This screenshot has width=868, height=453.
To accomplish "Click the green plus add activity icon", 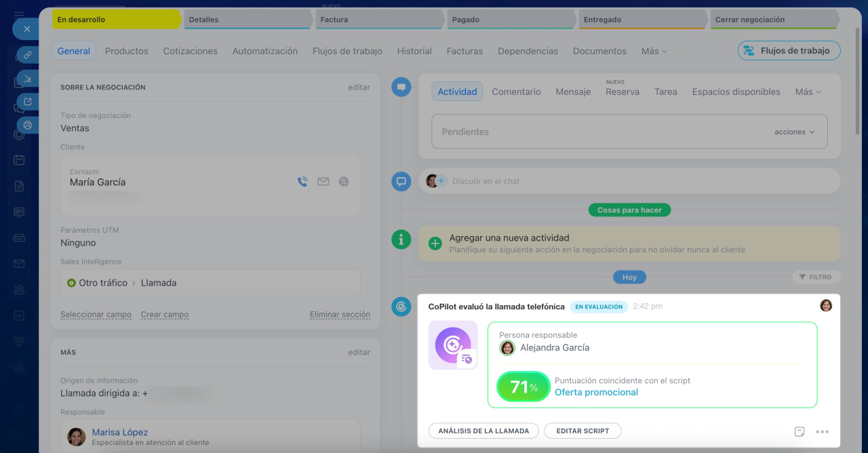I will point(435,243).
